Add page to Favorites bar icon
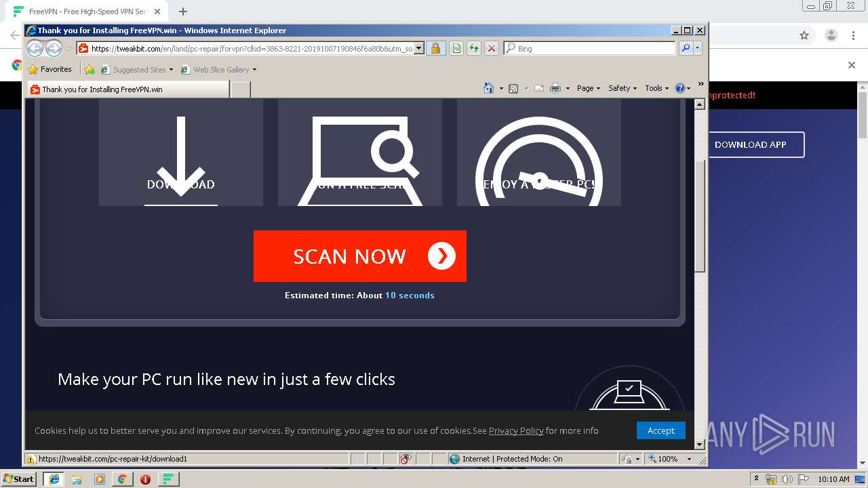Image resolution: width=868 pixels, height=488 pixels. [89, 69]
